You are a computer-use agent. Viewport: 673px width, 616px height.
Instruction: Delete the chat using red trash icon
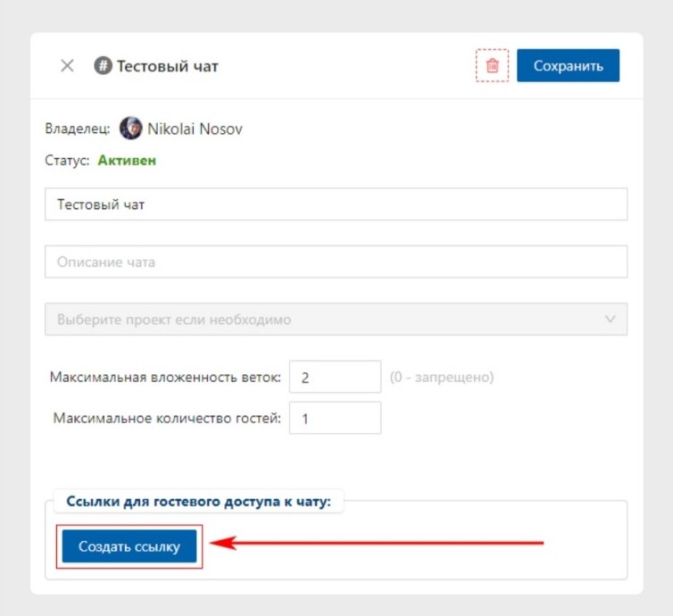pos(492,66)
